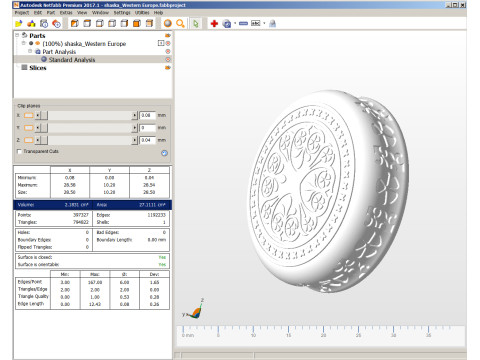Click the red cross repair icon

click(x=214, y=23)
